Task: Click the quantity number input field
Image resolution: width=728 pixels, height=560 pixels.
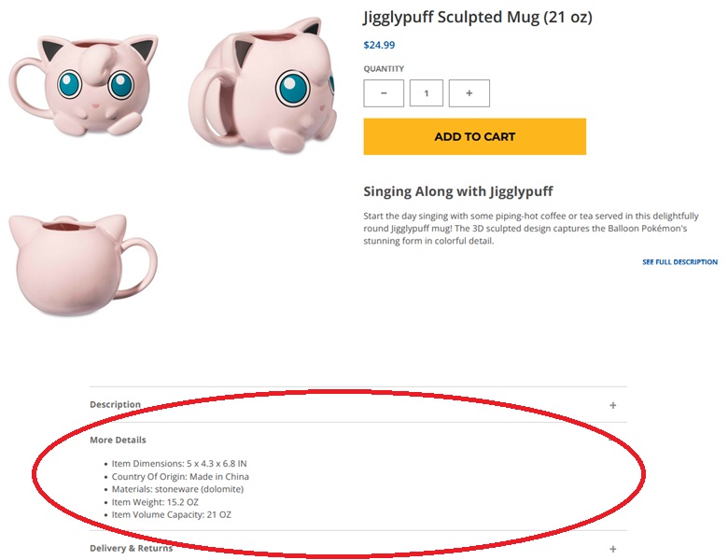Action: pyautogui.click(x=427, y=93)
